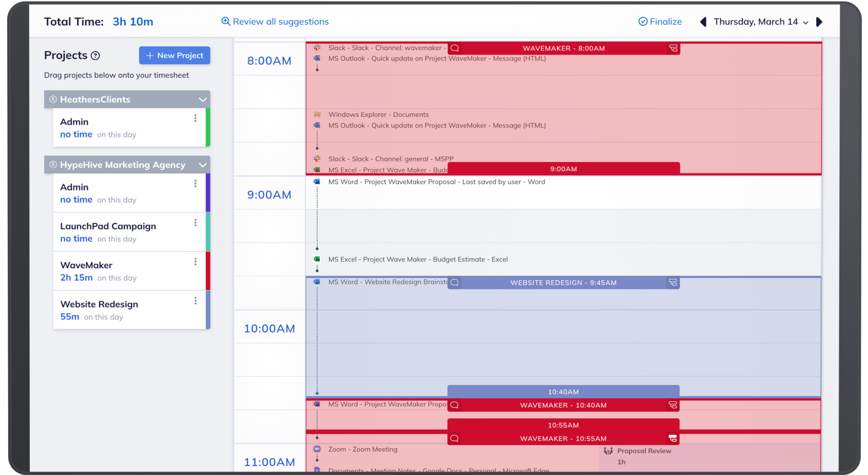Collapse the HypeHive Marketing Agency group
868x475 pixels.
pos(202,165)
